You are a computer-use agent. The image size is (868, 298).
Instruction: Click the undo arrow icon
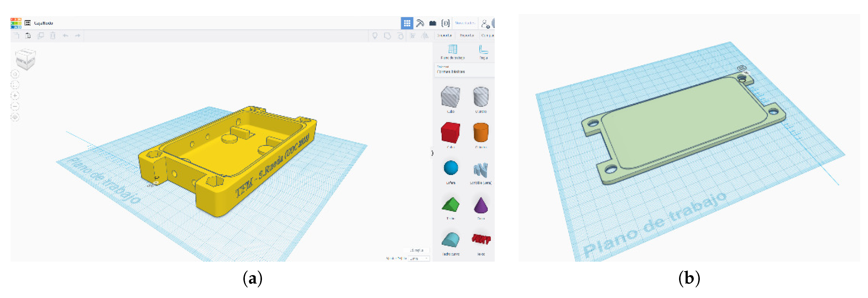coord(65,36)
